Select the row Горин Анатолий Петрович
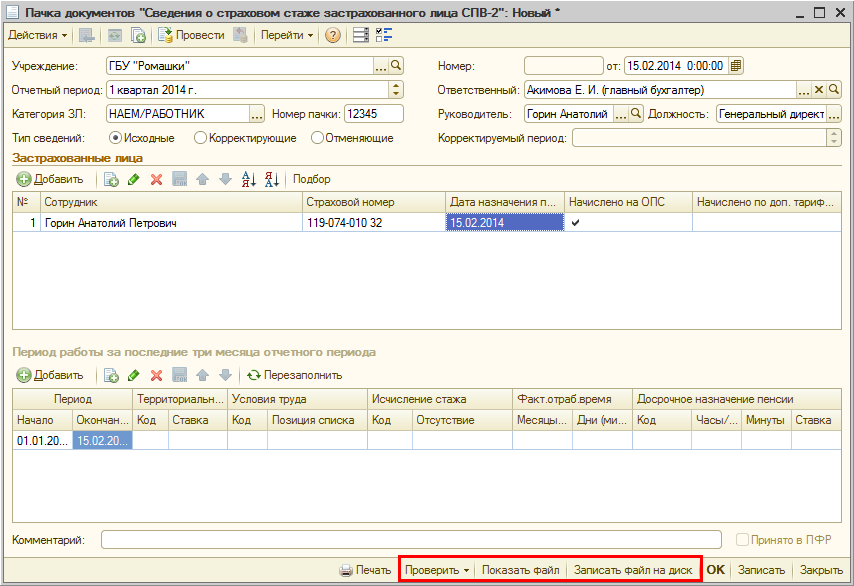The height and width of the screenshot is (586, 854). [x=427, y=223]
